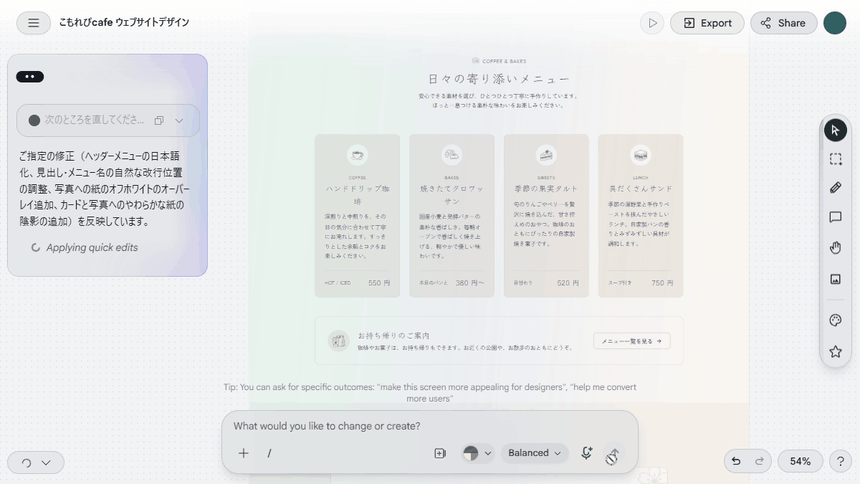
Task: Open the comment tool
Action: 835,217
